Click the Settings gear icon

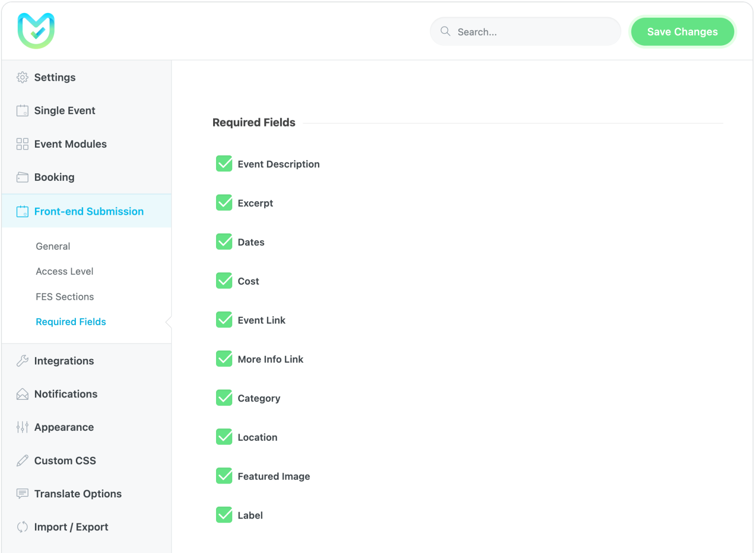click(22, 77)
